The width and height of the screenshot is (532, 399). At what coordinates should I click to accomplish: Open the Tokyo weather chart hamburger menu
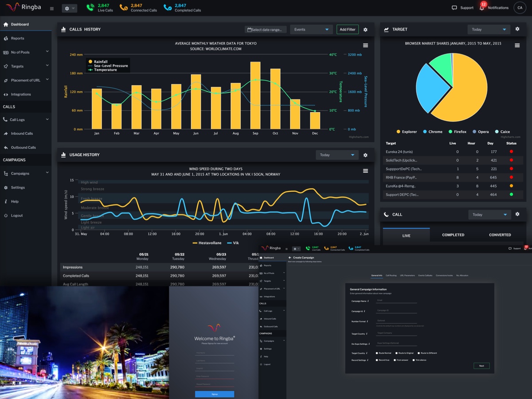[x=365, y=45]
